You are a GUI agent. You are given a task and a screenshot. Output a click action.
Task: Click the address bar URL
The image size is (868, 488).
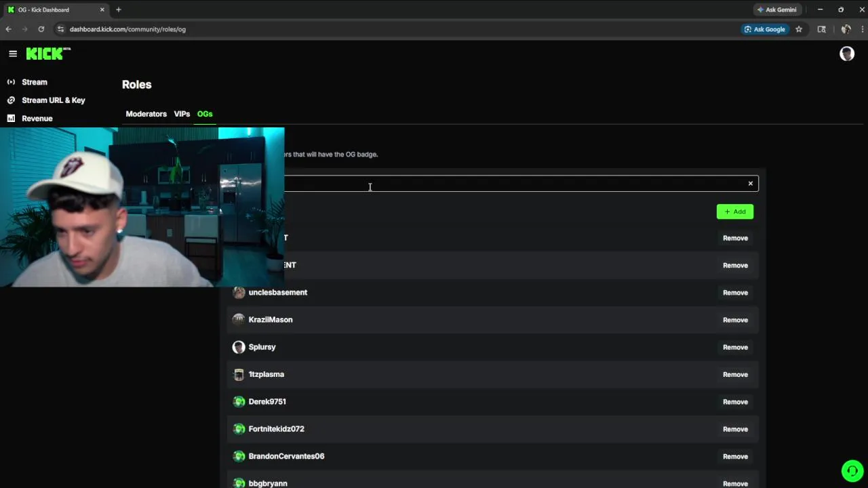click(x=127, y=29)
